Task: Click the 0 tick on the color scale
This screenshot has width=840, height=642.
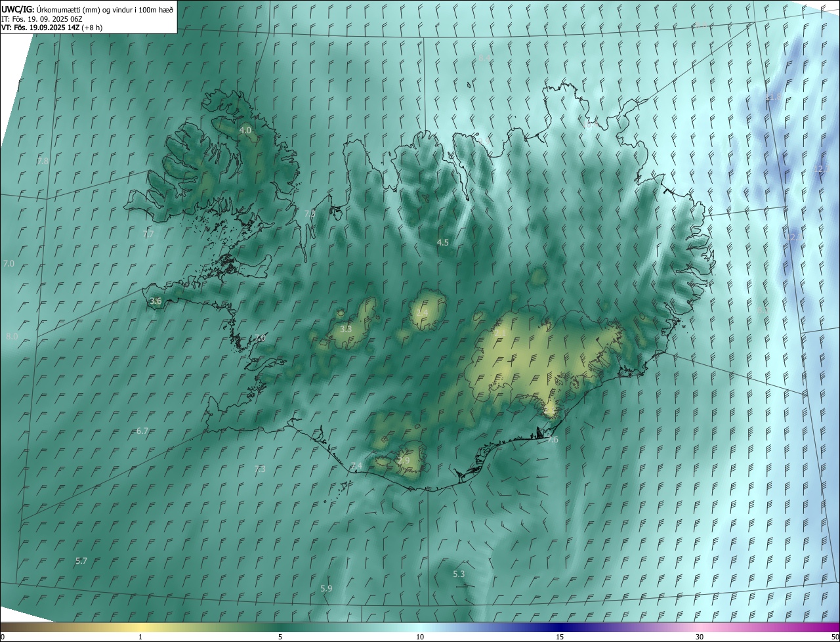Action: [x=3, y=637]
